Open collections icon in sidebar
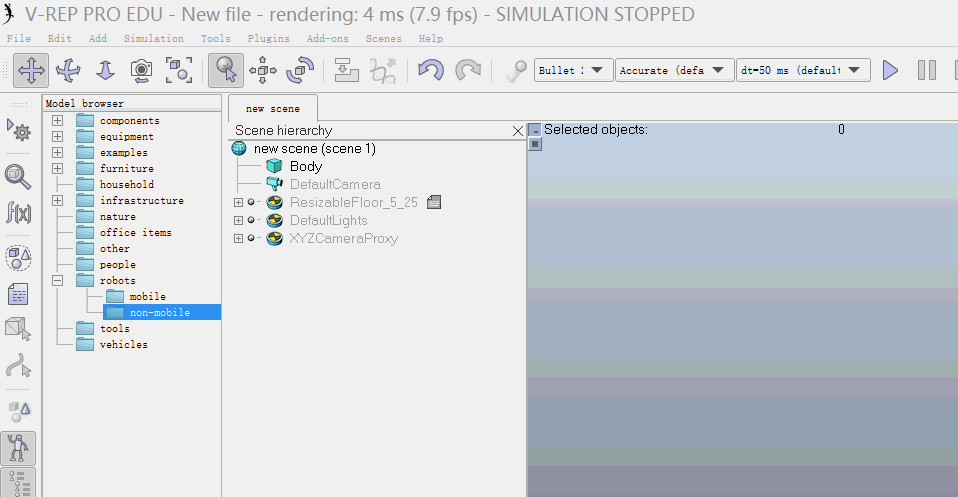Image resolution: width=958 pixels, height=497 pixels. (18, 257)
